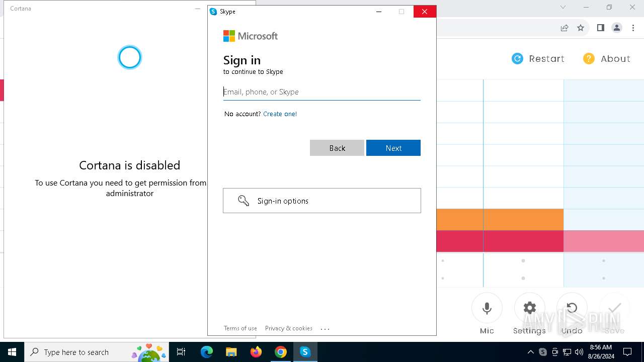Open the Settings gear in the web app
This screenshot has height=362, width=644.
[x=529, y=308]
